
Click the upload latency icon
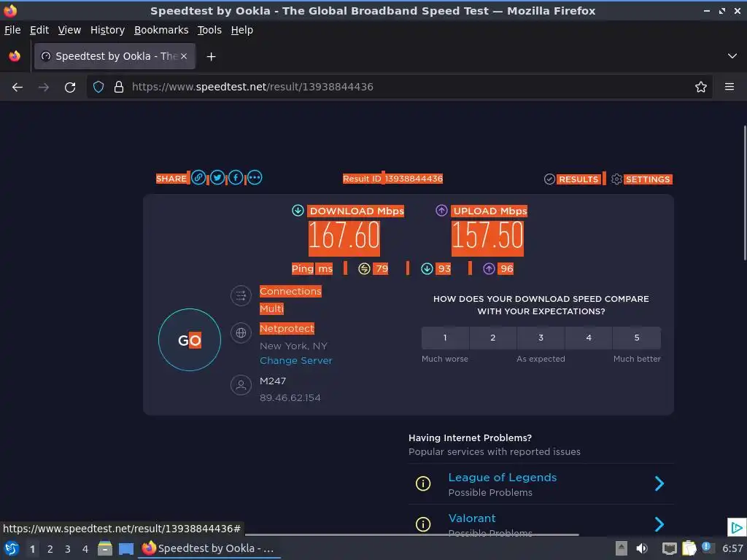pyautogui.click(x=489, y=268)
